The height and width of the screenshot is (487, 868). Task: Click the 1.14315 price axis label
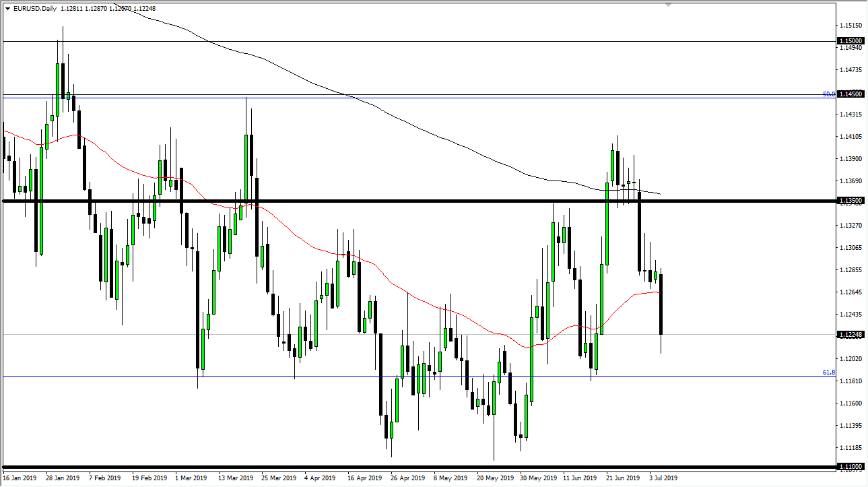click(x=850, y=115)
